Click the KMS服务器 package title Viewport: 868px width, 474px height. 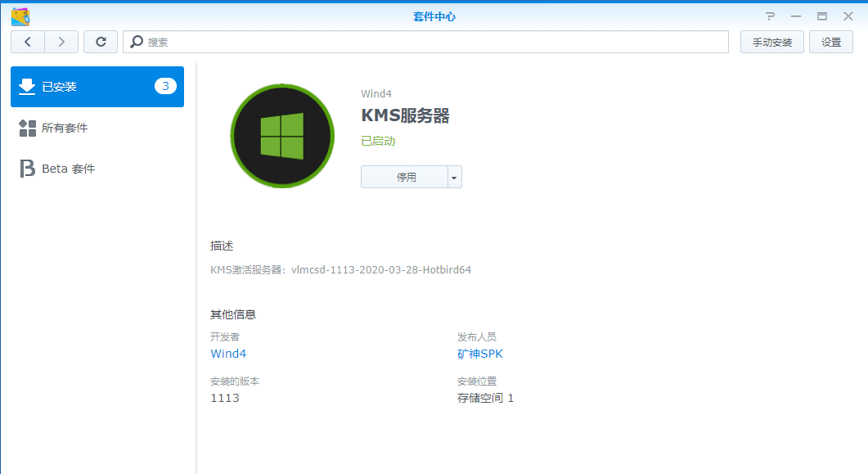[405, 115]
